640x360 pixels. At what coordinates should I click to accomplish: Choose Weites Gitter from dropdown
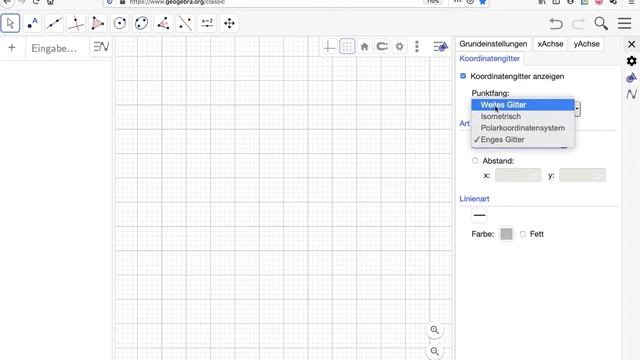pos(523,105)
